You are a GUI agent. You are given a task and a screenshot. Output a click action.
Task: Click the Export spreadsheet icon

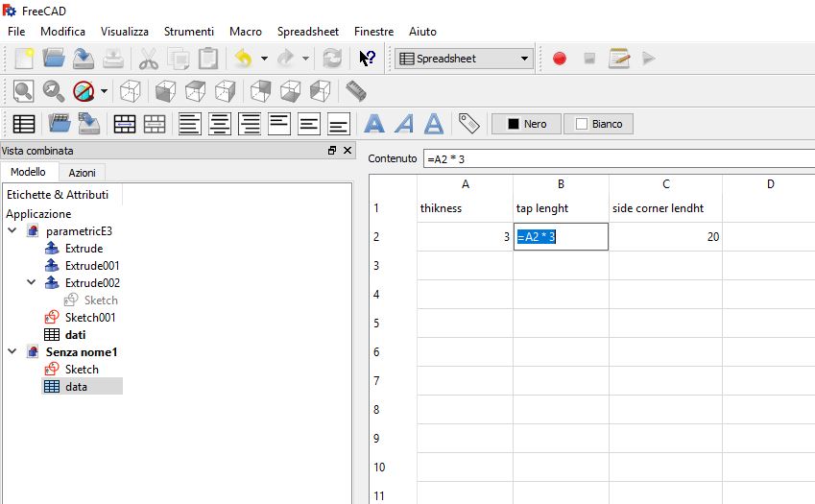tap(89, 124)
